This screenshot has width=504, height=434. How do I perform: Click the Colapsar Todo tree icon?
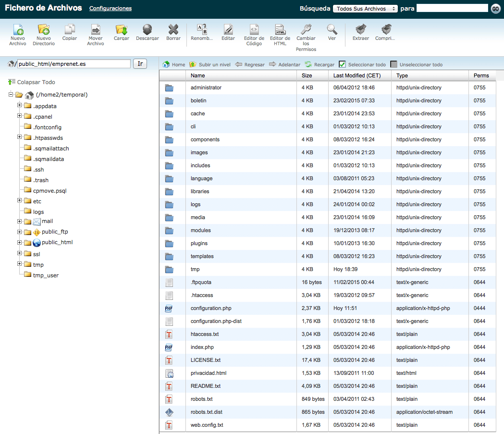(12, 82)
